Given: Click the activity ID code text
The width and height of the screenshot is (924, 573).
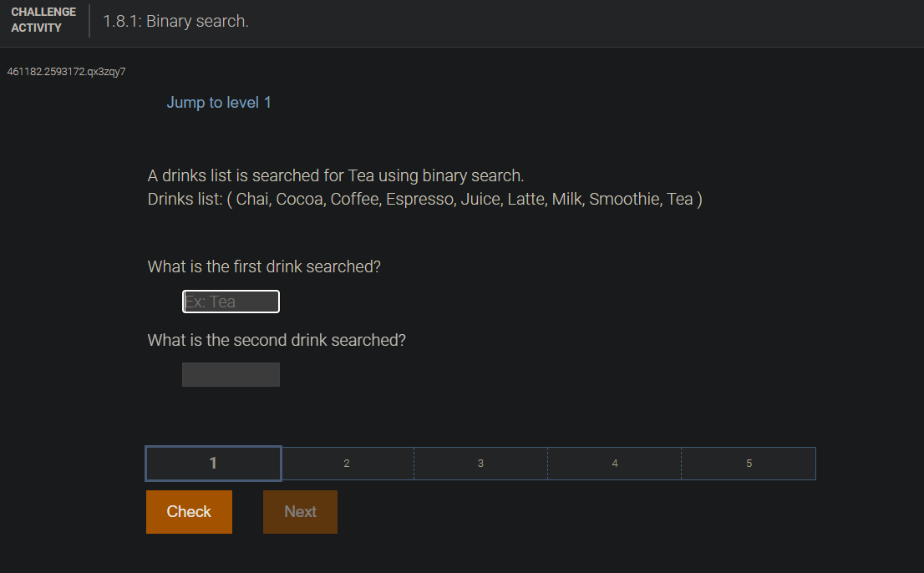Looking at the screenshot, I should (x=65, y=72).
